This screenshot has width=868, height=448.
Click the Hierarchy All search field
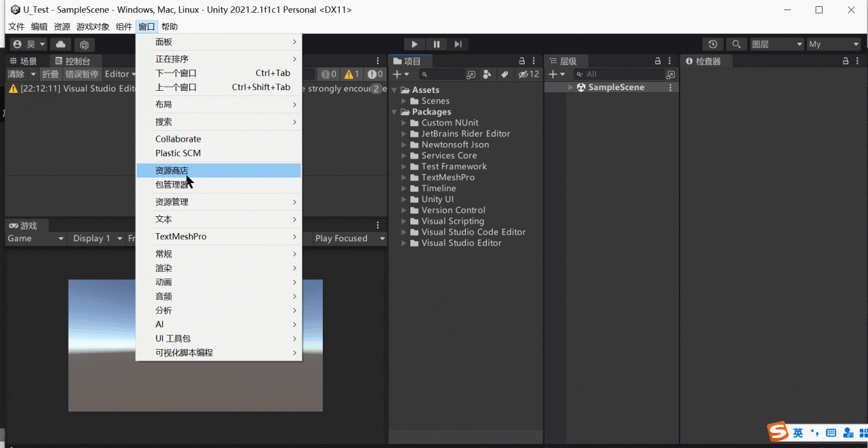pos(618,75)
